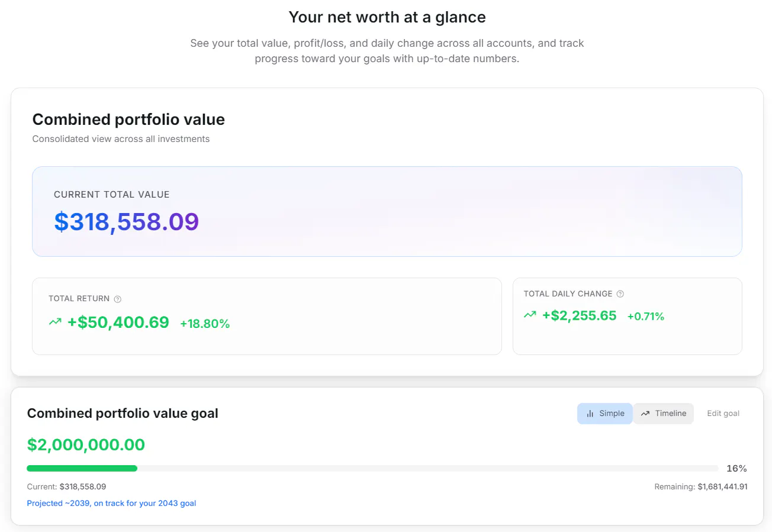
Task: Click the upward trend arrow beside +$50,400.69
Action: [x=55, y=323]
